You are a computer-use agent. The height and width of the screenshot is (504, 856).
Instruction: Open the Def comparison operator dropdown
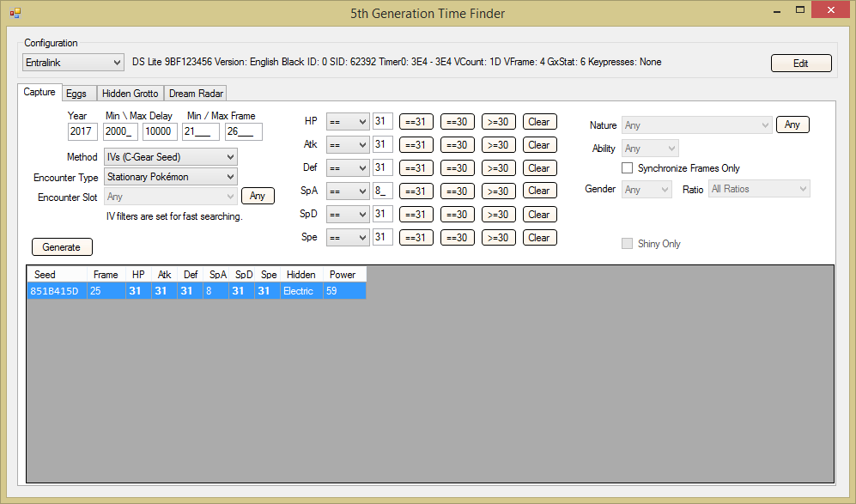[348, 168]
